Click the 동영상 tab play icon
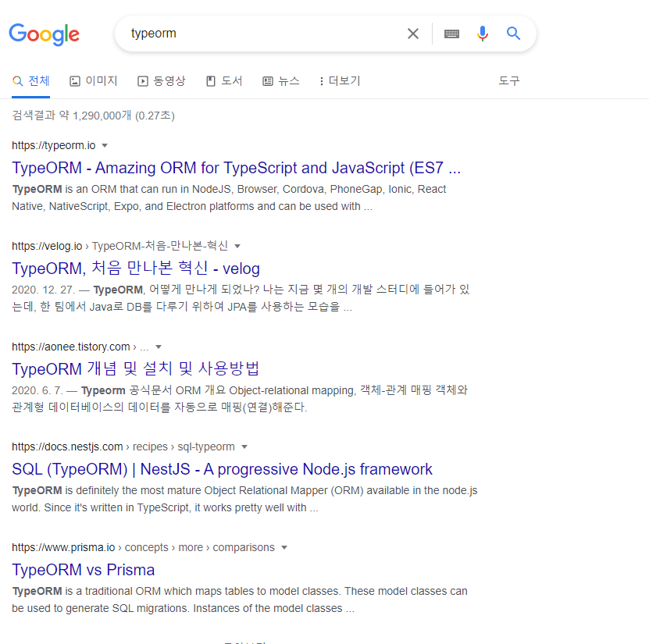This screenshot has width=649, height=644. click(x=143, y=81)
